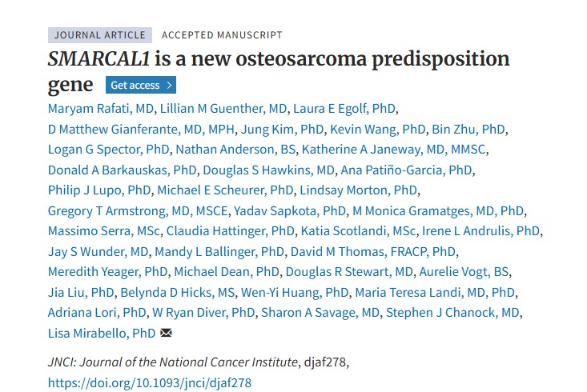Click the JOURNAL ARTICLE label

pos(100,35)
